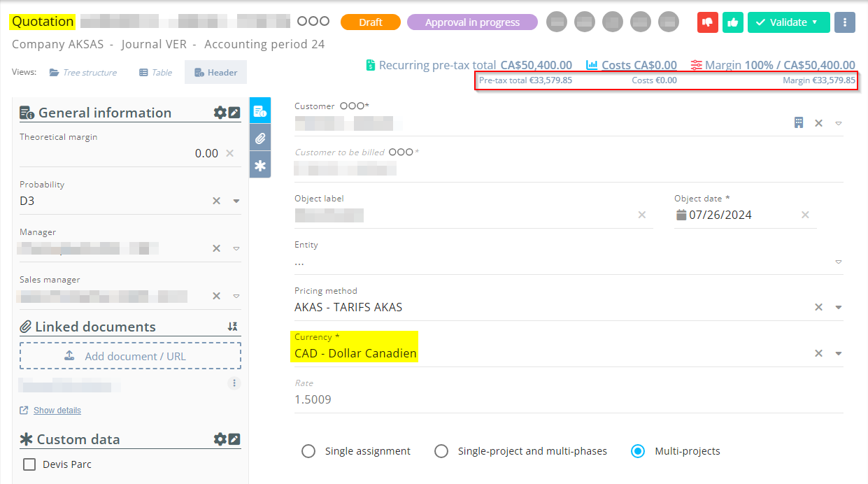Edit the Custom data section
The height and width of the screenshot is (484, 868).
pyautogui.click(x=234, y=439)
